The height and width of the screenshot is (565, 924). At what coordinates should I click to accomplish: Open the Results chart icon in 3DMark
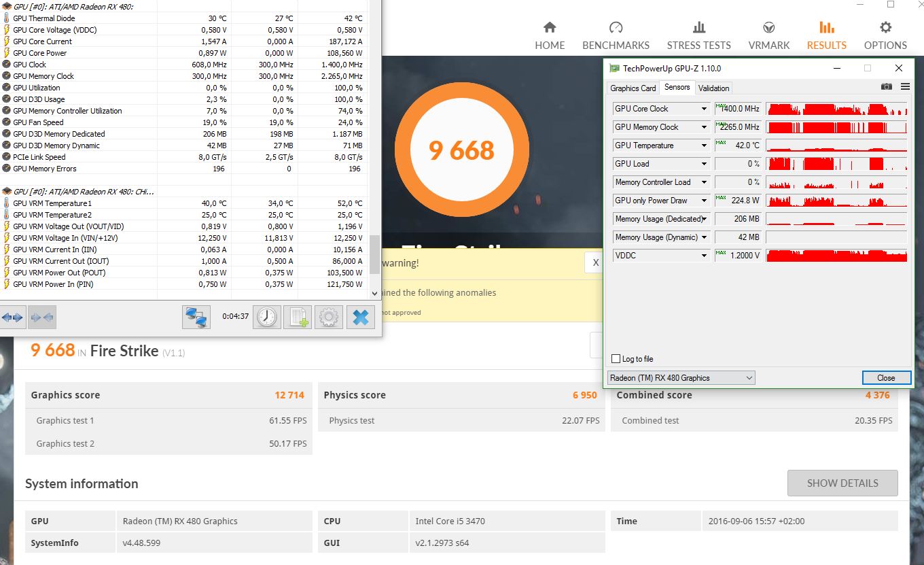[x=827, y=28]
